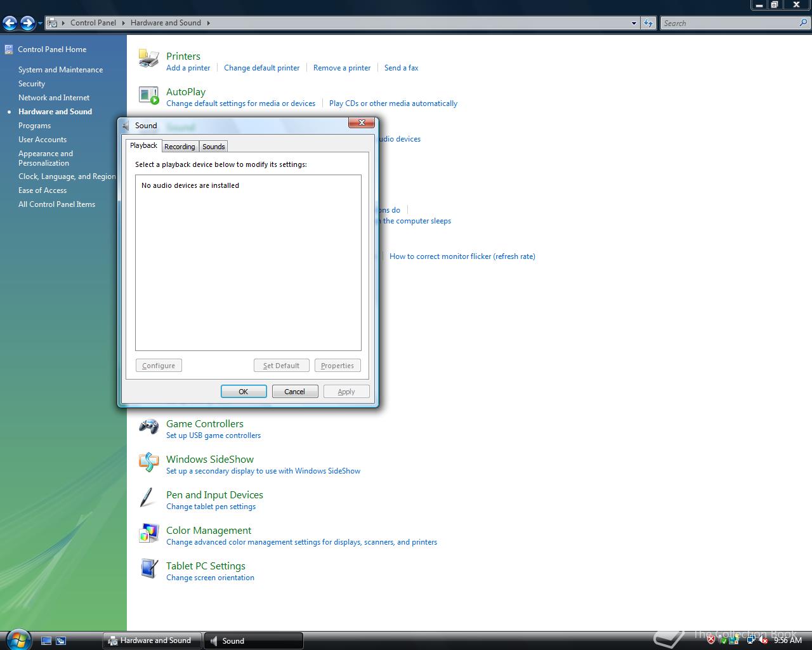Select the Playback tab
The height and width of the screenshot is (650, 812).
(x=143, y=145)
